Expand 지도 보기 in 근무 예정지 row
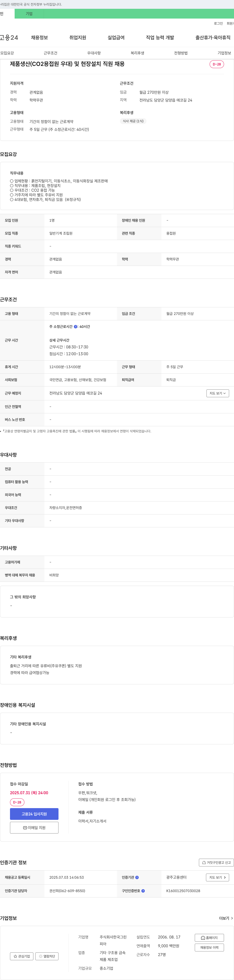The width and height of the screenshot is (234, 980). click(x=218, y=393)
